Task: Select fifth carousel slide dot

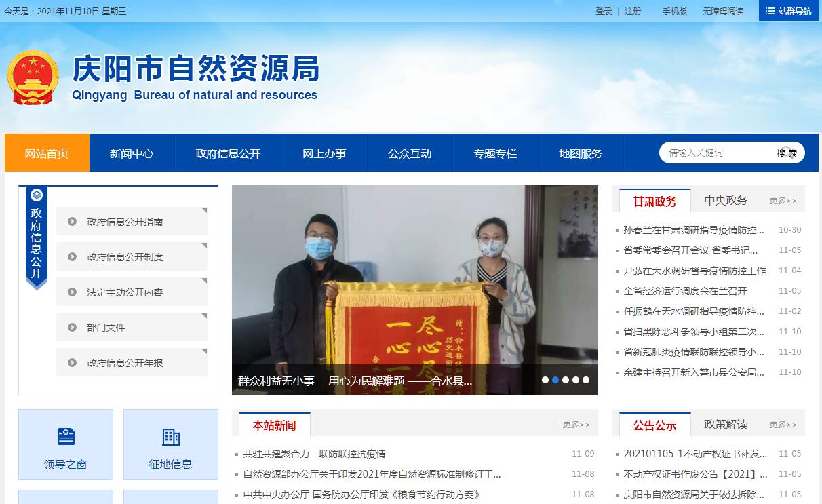Action: 586,380
